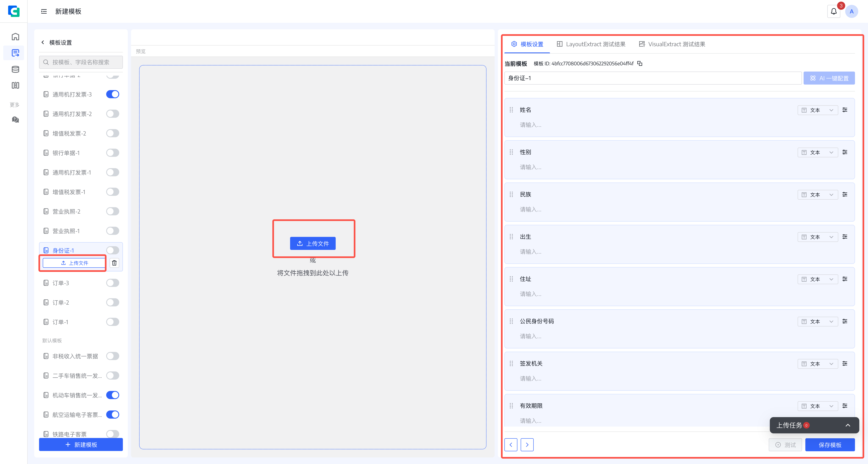Image resolution: width=868 pixels, height=464 pixels.
Task: Enable the 通用机打发票-2 template toggle
Action: point(113,114)
